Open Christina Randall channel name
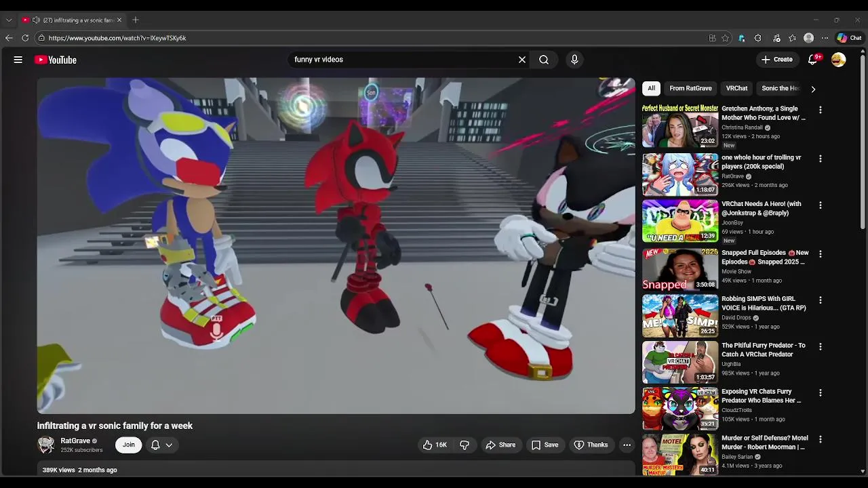Screen dimensions: 868x488 (x=743, y=127)
